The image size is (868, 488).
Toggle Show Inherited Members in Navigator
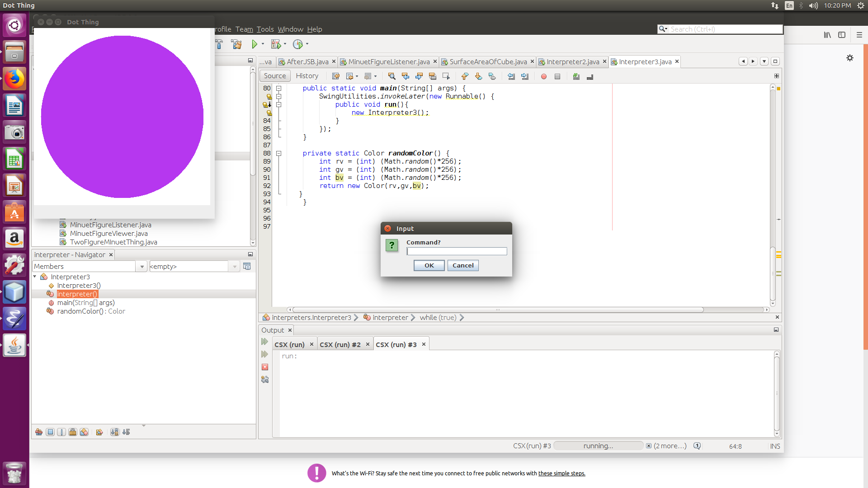(39, 432)
